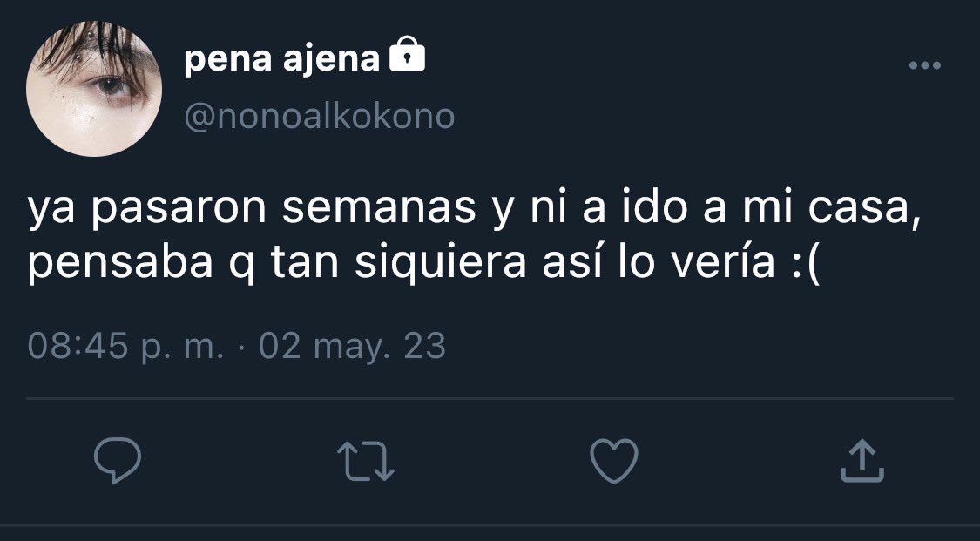Click the divider line below the timestamp
This screenshot has width=980, height=541.
pos(490,398)
